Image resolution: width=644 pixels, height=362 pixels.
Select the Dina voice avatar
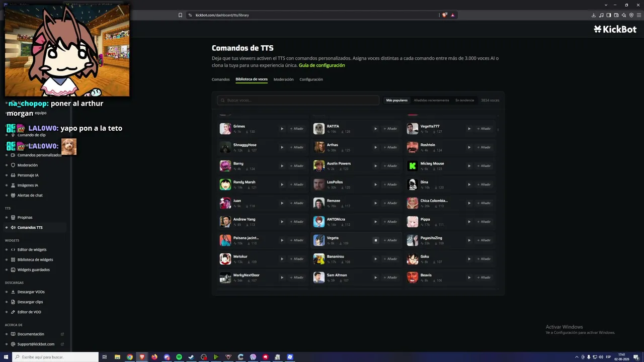pyautogui.click(x=413, y=185)
